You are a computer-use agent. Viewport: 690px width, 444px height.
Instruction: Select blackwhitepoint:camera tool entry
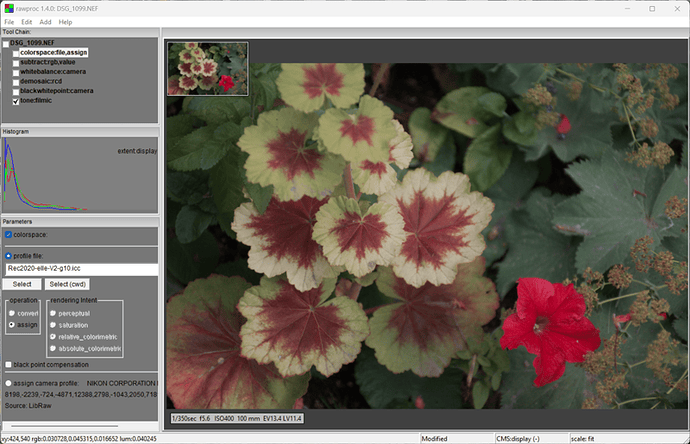click(57, 91)
